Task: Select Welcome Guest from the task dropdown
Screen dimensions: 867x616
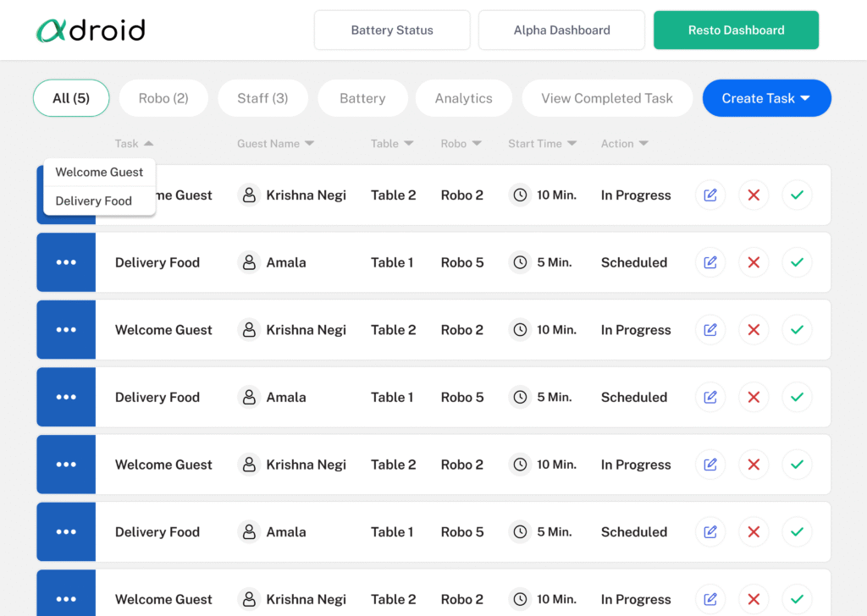Action: (x=99, y=172)
